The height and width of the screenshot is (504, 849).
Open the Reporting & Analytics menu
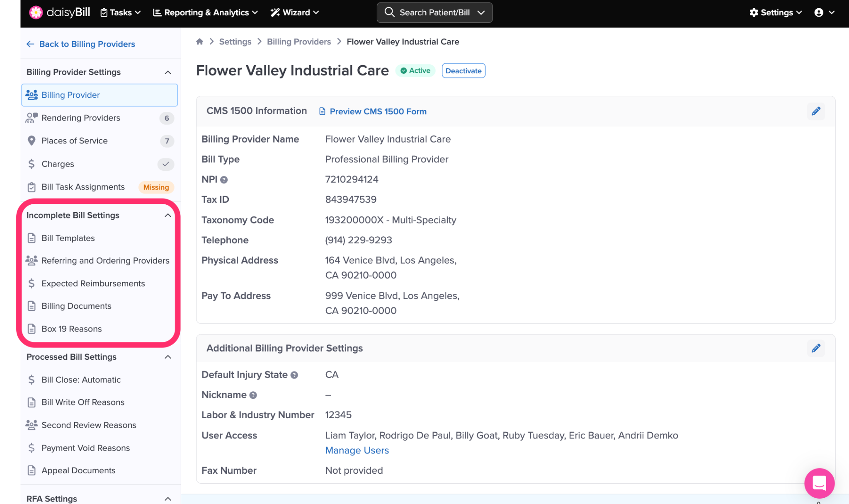206,12
